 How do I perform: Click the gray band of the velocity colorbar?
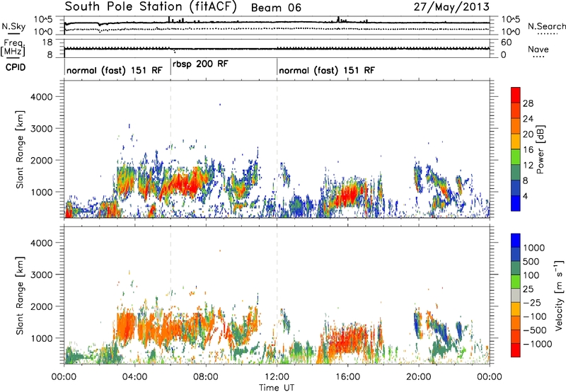516,295
